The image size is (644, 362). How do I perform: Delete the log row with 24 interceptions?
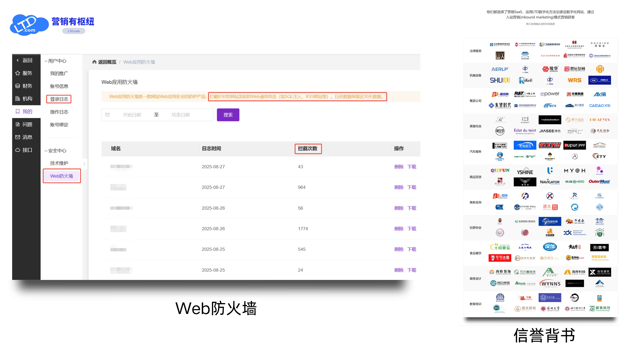point(399,270)
